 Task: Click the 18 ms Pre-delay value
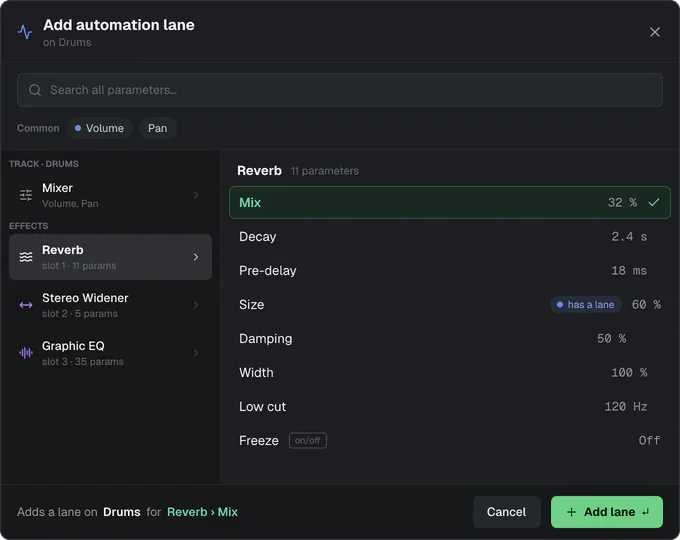(x=629, y=271)
